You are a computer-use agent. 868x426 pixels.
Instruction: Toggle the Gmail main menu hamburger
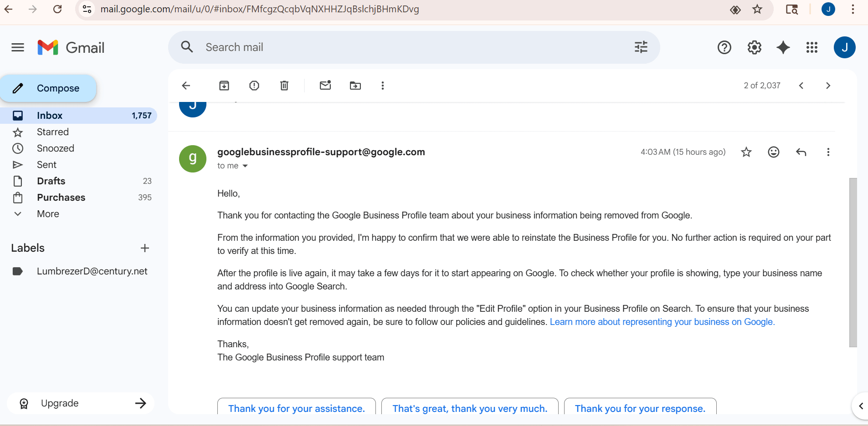[18, 47]
